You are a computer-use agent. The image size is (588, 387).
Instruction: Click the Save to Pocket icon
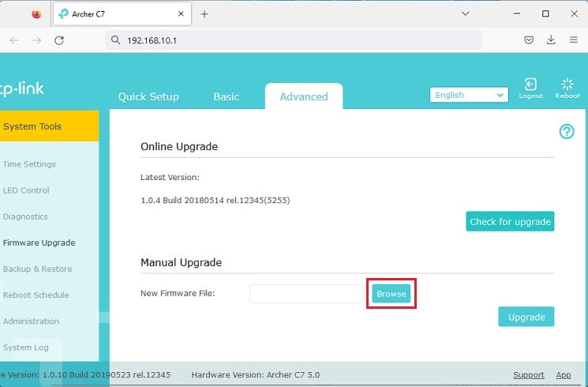tap(529, 39)
